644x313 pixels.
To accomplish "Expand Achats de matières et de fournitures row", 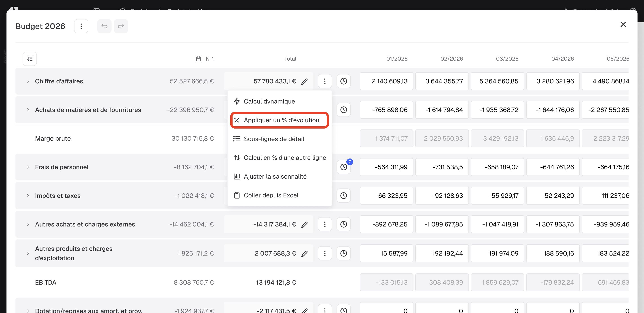I will 28,110.
